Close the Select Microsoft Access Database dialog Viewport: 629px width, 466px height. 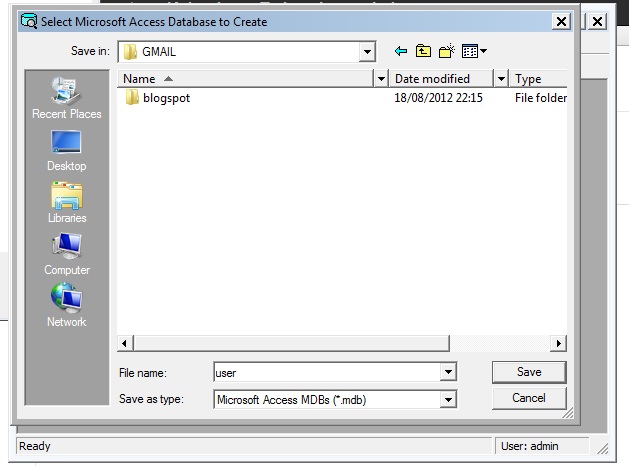coord(561,21)
